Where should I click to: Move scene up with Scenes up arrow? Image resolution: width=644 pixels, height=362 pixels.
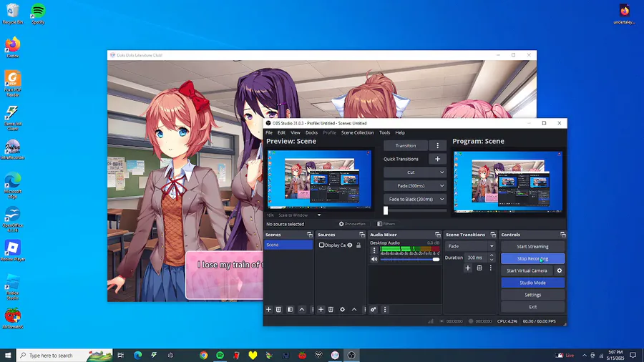(302, 310)
